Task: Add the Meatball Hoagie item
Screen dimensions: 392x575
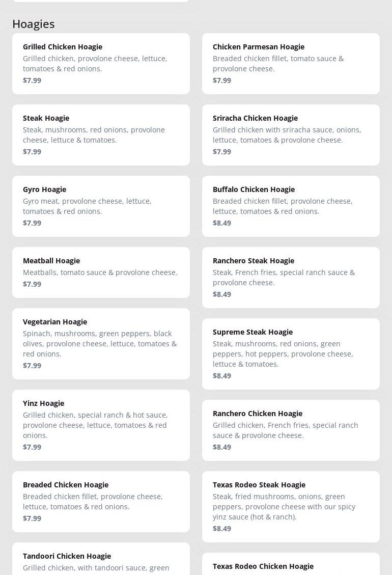Action: (101, 272)
